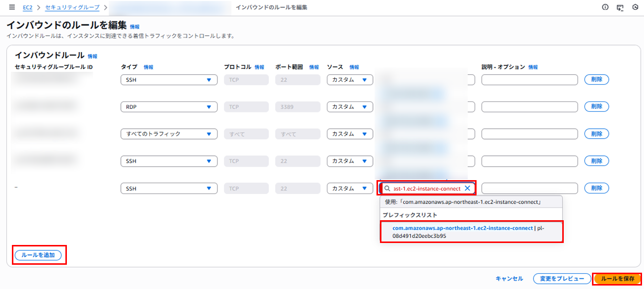
Task: Open the すべてのトラフィック type dropdown
Action: [x=169, y=134]
